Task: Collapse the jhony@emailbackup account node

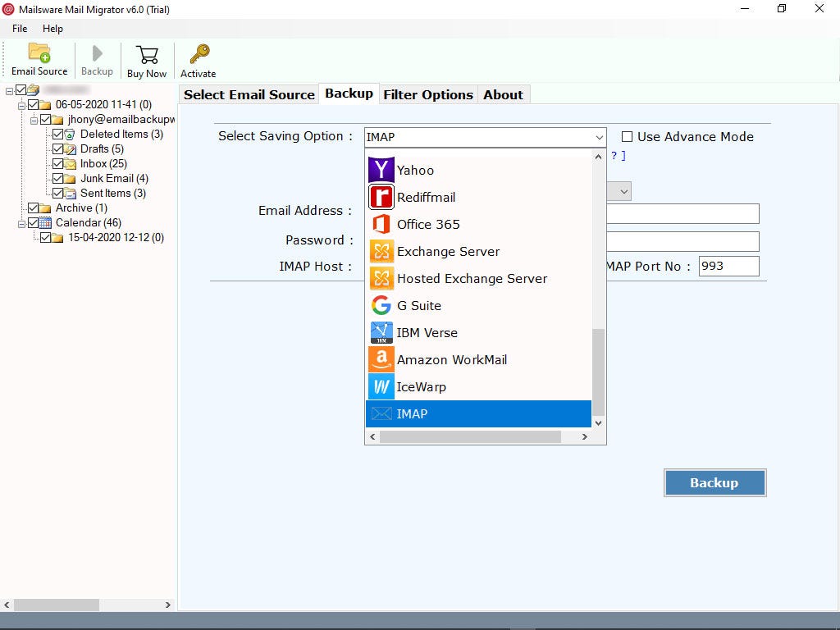Action: coord(34,121)
